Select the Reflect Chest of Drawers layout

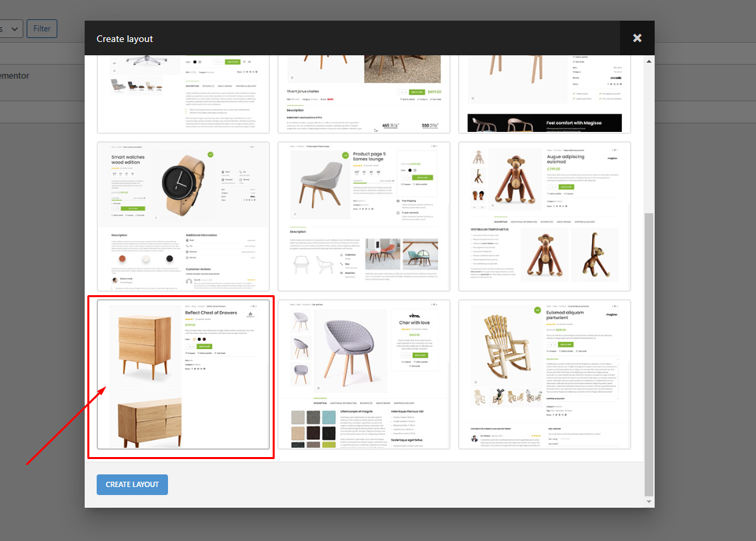coord(183,374)
